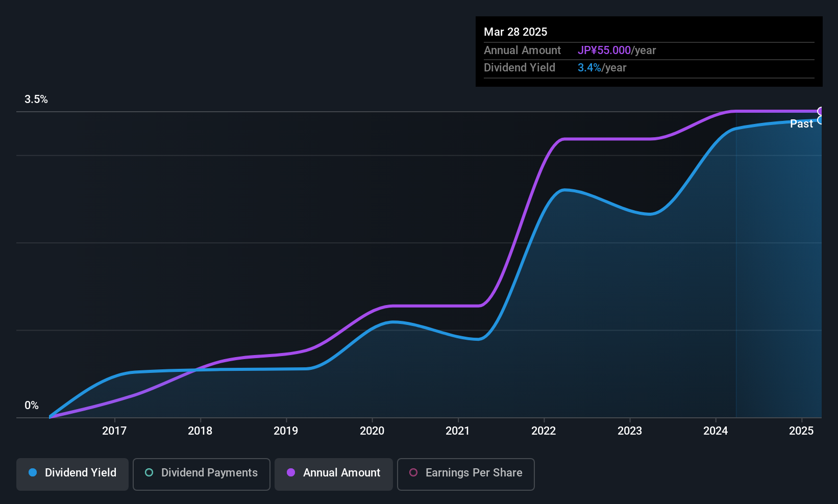The width and height of the screenshot is (838, 504).
Task: Click the blue dot beside Dividend Yield
Action: 33,473
